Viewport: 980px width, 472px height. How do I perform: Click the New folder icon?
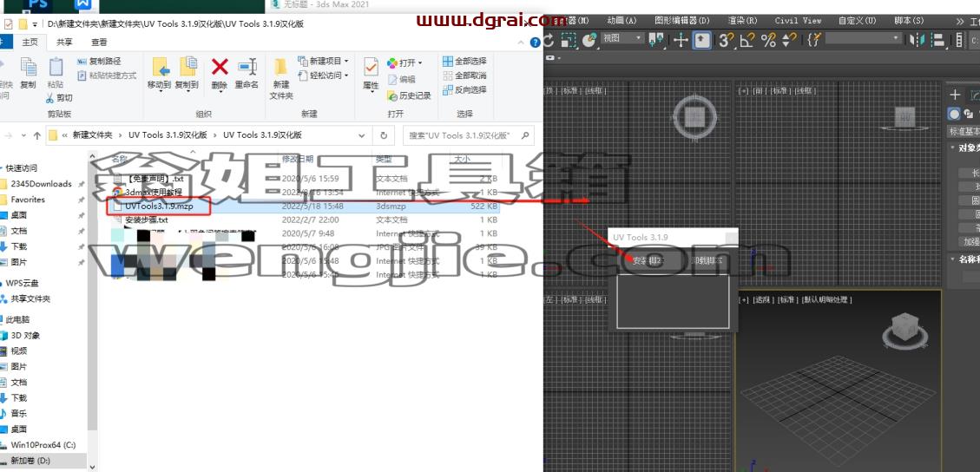coord(281,67)
